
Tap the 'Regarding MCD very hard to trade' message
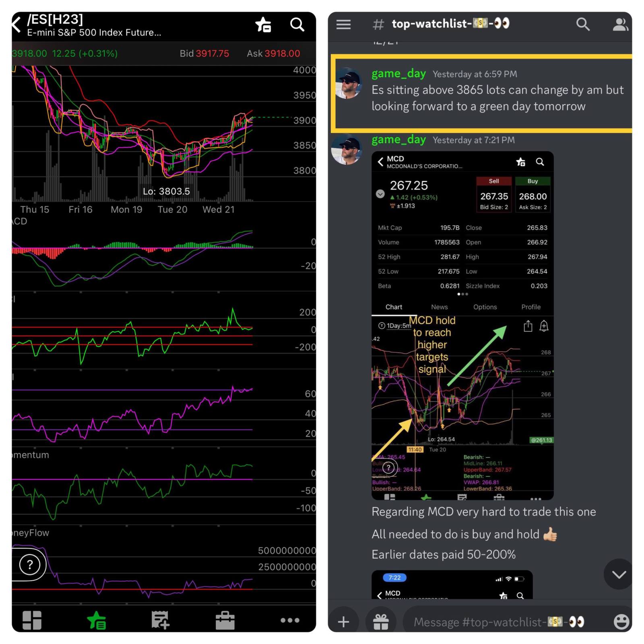click(x=484, y=512)
